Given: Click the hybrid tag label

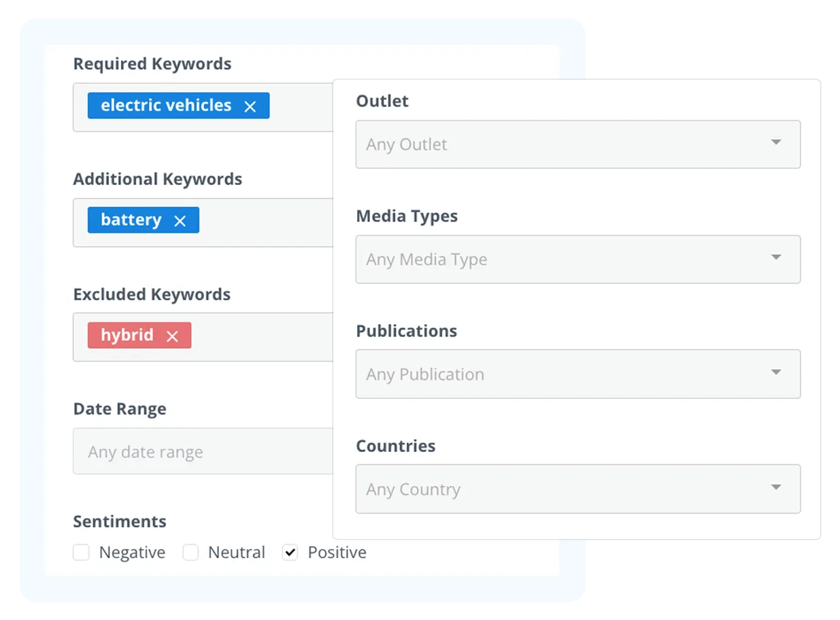Looking at the screenshot, I should 127,336.
